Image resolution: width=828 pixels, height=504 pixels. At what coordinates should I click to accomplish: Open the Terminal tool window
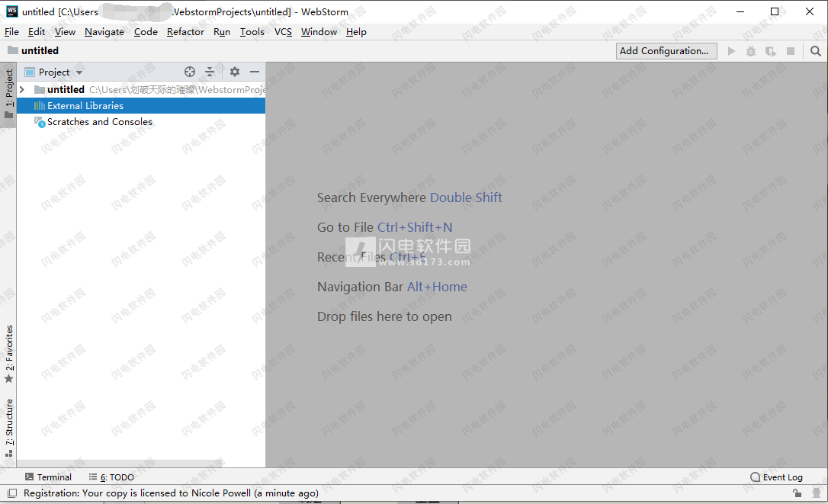[48, 477]
